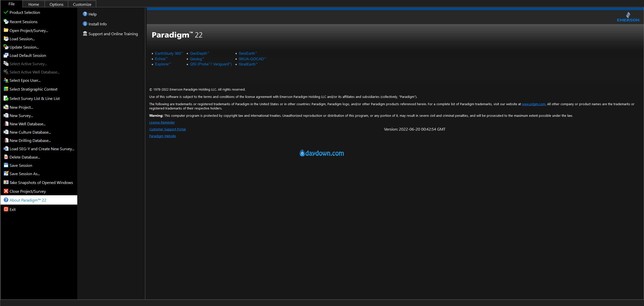
Task: Click the Geolog product link
Action: (197, 59)
